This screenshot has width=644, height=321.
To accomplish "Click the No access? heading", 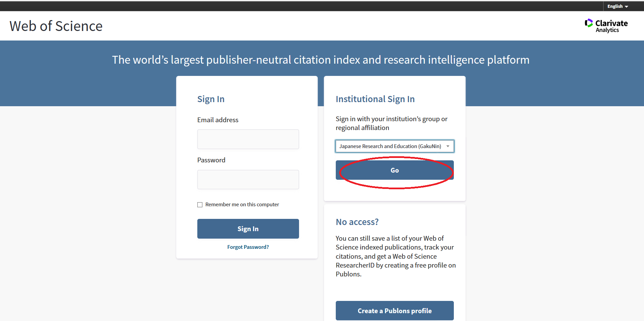I will pyautogui.click(x=357, y=222).
